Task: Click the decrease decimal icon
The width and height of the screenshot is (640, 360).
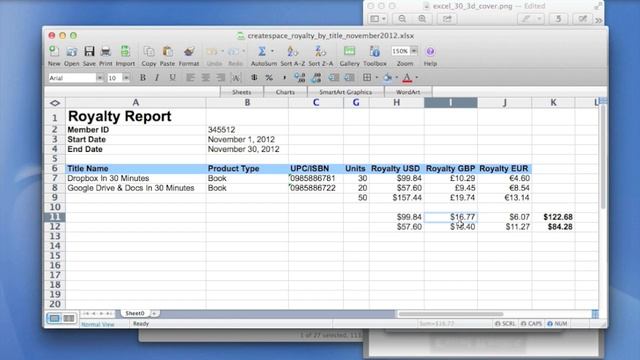Action: click(x=316, y=78)
